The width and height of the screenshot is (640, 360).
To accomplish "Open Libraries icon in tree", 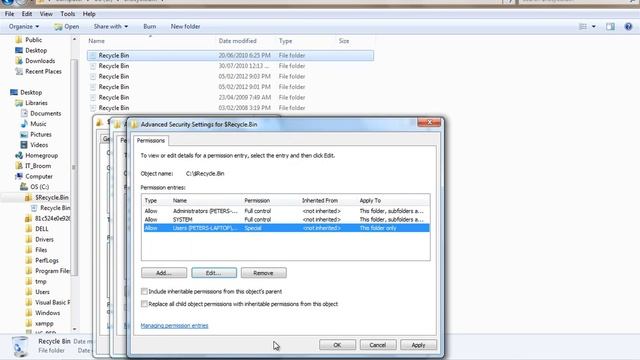I will coord(19,103).
